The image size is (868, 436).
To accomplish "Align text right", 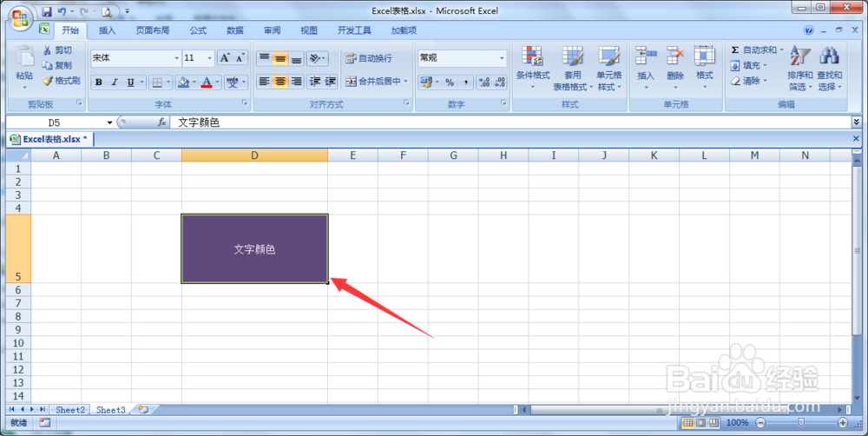I will (296, 82).
